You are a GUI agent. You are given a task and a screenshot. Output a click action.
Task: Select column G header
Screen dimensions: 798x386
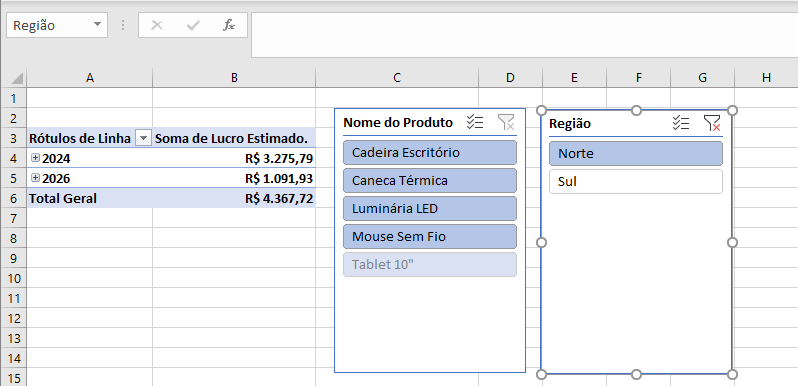tap(702, 77)
